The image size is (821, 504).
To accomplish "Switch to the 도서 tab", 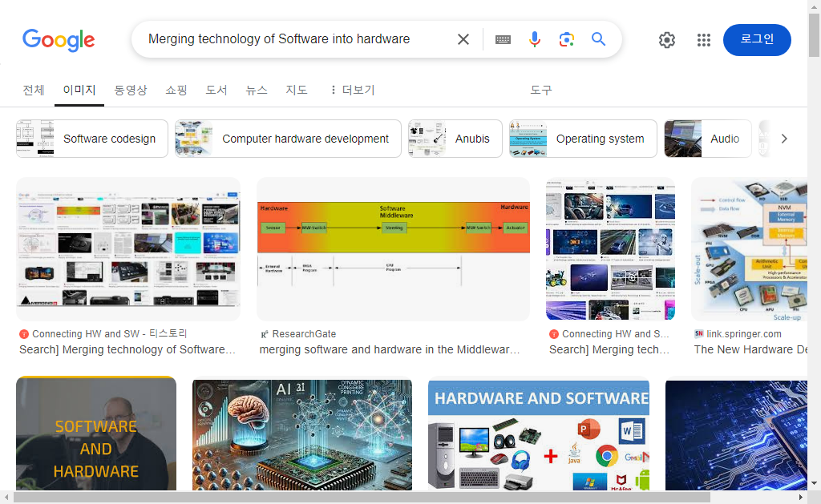I will pyautogui.click(x=216, y=90).
